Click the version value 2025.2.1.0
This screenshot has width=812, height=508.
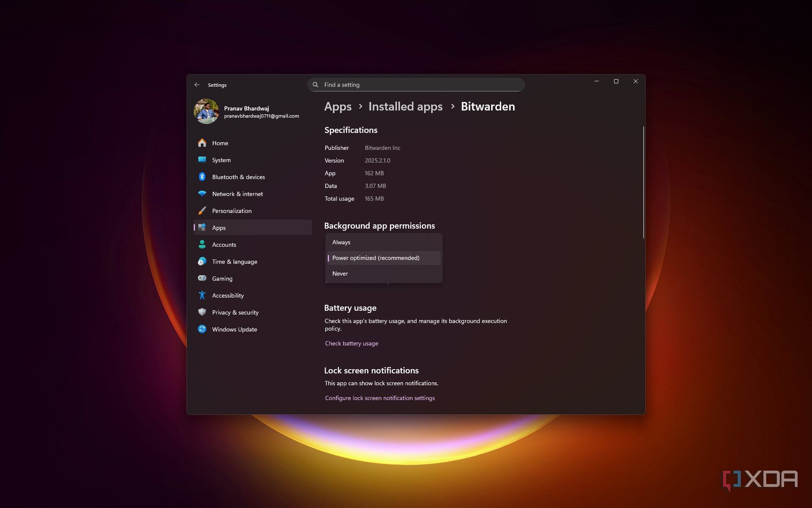click(x=378, y=160)
